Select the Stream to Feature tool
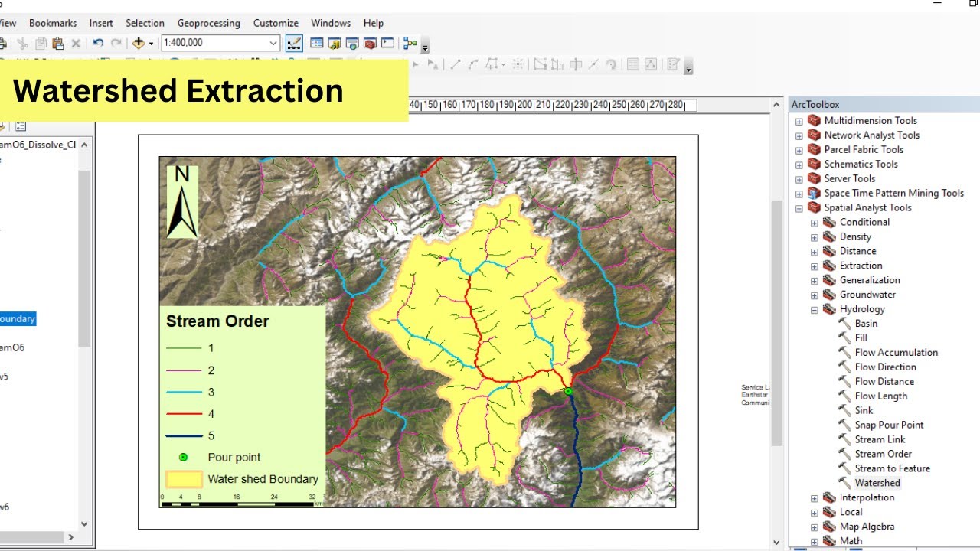The width and height of the screenshot is (980, 551). (892, 468)
